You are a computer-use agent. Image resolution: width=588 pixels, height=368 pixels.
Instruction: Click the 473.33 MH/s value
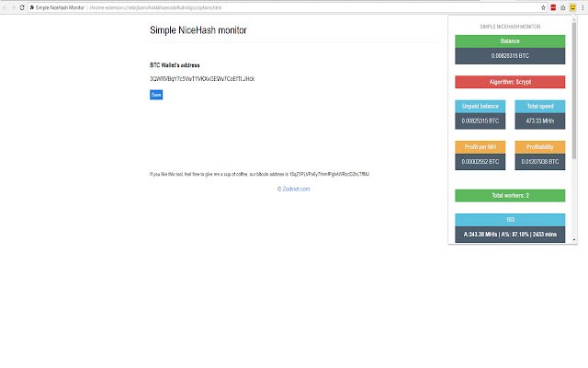click(x=540, y=121)
